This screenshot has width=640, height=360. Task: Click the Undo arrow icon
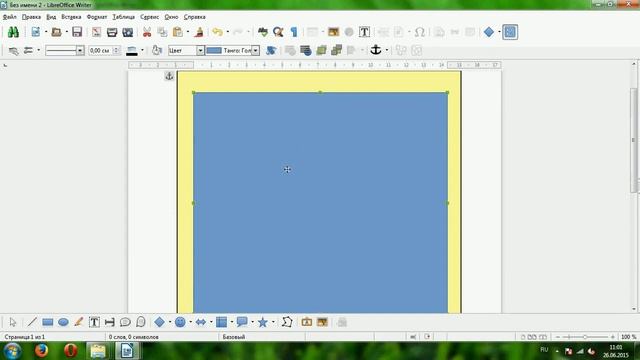(218, 32)
